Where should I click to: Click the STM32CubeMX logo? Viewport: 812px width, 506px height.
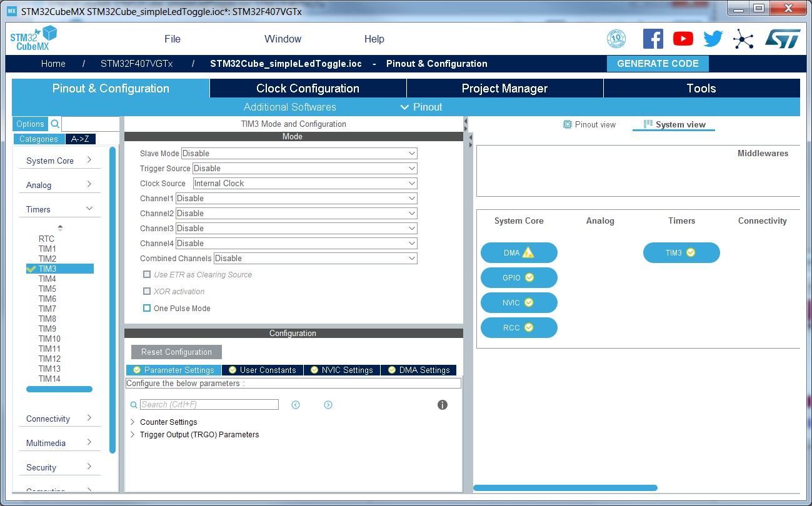pyautogui.click(x=34, y=39)
